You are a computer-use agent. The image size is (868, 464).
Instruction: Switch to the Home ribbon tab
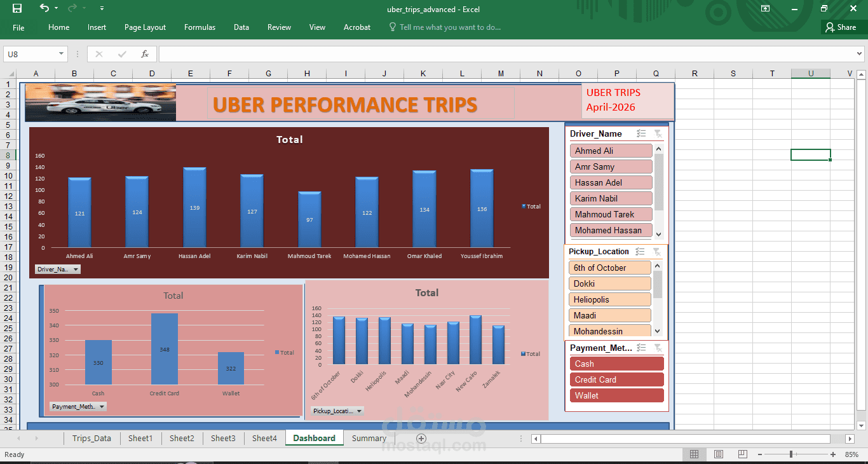click(x=58, y=27)
